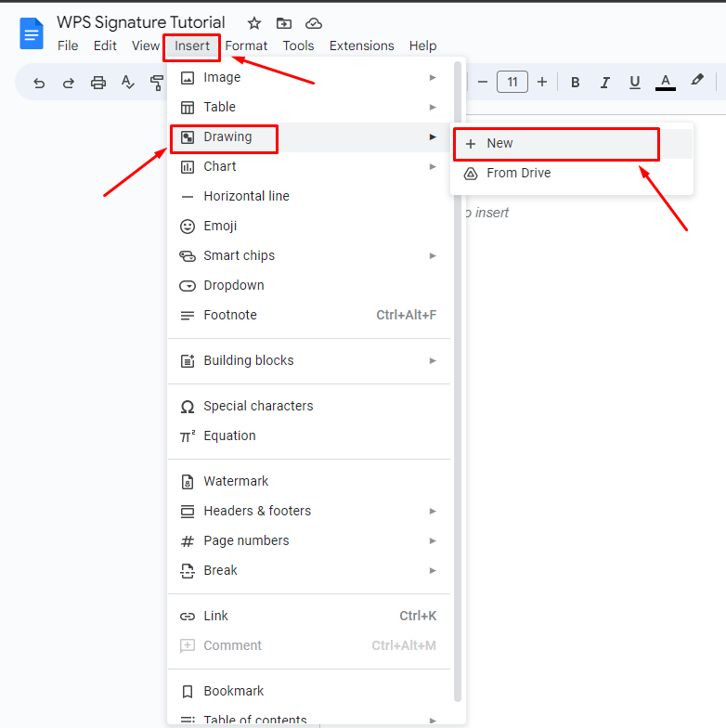The height and width of the screenshot is (728, 726).
Task: Expand the Table submenu
Action: click(x=309, y=108)
